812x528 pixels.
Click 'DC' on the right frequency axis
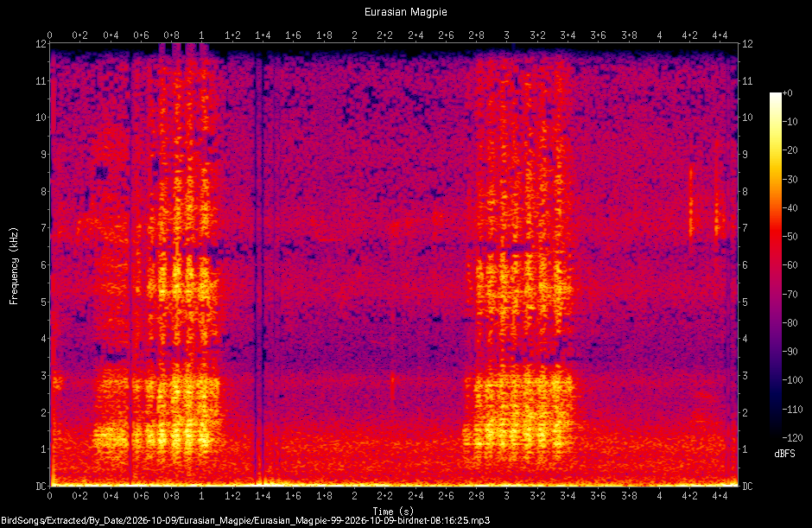[748, 486]
